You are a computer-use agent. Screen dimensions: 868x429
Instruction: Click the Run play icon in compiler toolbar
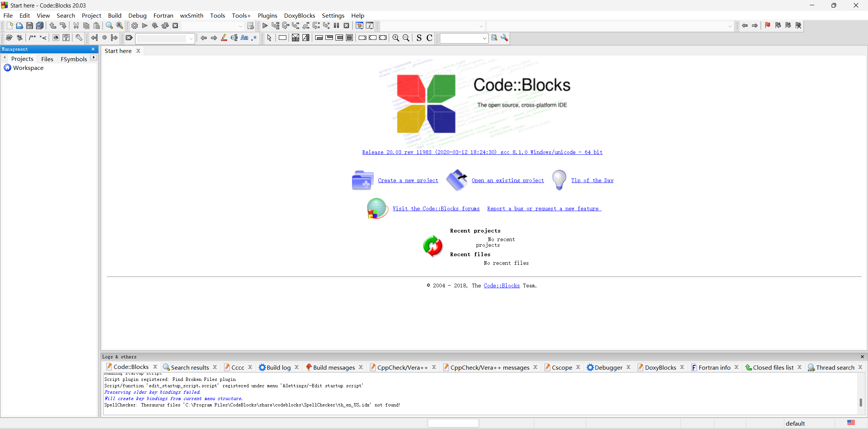pos(144,26)
